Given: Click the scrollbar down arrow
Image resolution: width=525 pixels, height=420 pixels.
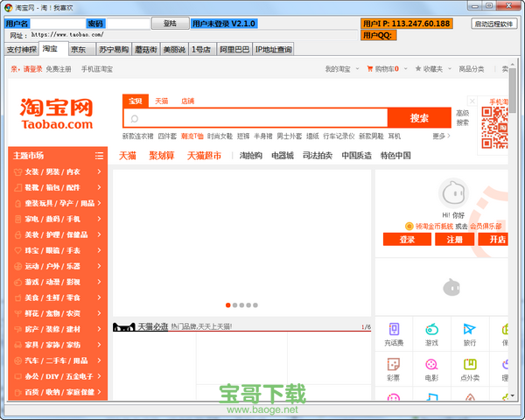Looking at the screenshot, I should coord(512,395).
